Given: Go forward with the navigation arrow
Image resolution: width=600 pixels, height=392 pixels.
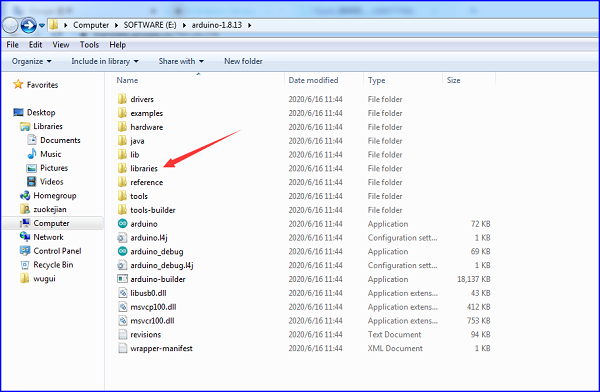Looking at the screenshot, I should [28, 25].
